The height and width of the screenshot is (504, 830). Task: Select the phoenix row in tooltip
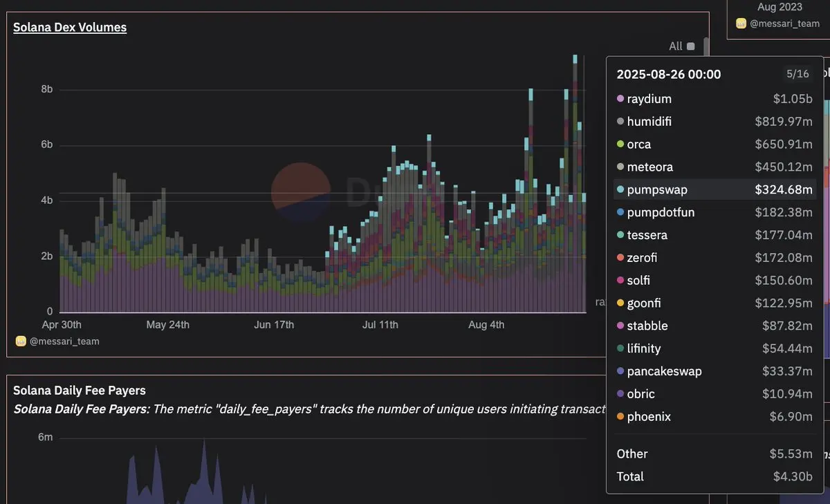(x=714, y=417)
